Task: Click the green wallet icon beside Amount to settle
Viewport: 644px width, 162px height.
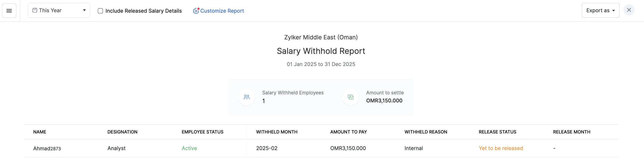Action: point(351,97)
